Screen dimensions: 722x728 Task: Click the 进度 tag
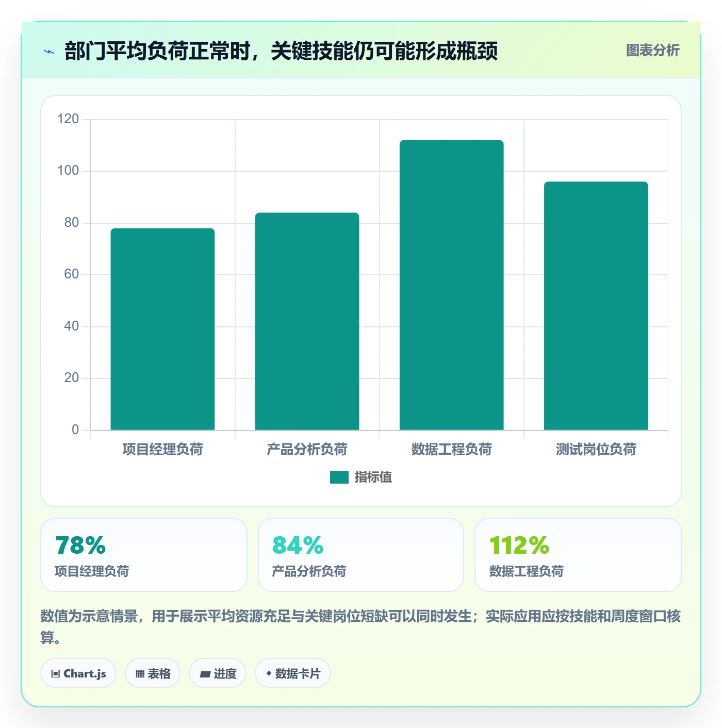(x=218, y=673)
